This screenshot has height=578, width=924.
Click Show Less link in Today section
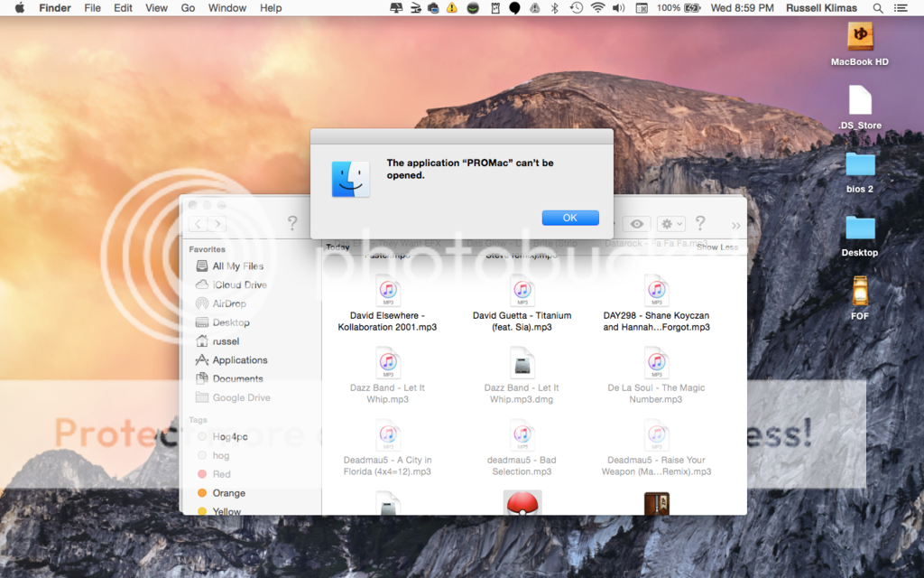716,247
